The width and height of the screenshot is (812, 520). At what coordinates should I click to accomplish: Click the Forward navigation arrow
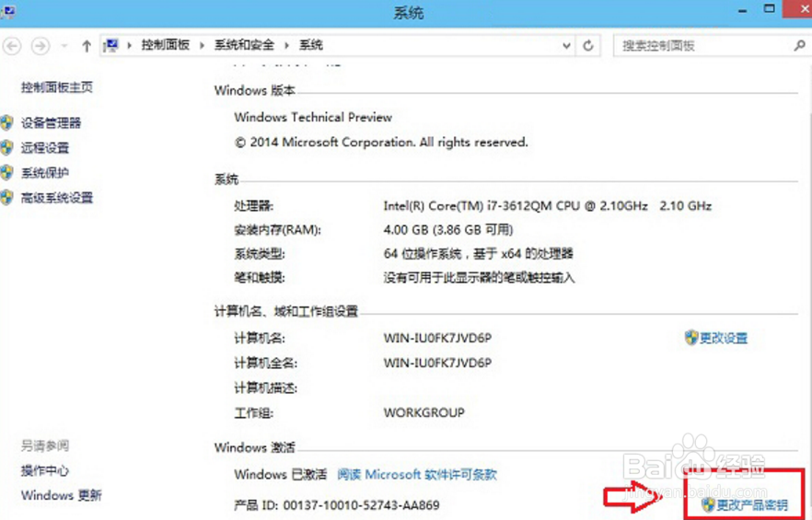pyautogui.click(x=41, y=46)
